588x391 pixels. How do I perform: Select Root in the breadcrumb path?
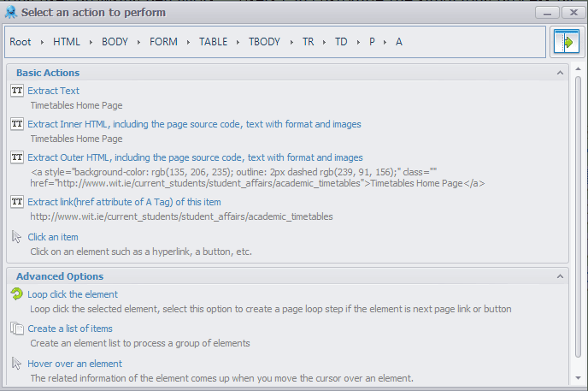pyautogui.click(x=21, y=42)
